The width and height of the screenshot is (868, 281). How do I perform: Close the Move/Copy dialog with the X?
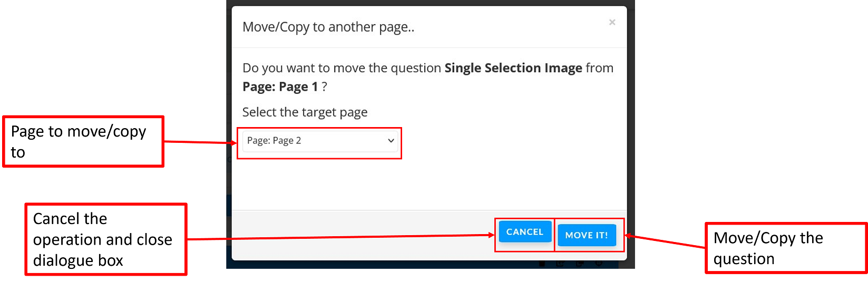(612, 22)
